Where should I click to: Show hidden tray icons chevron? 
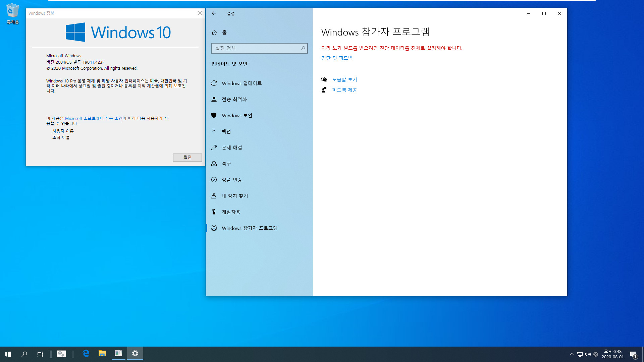point(572,354)
